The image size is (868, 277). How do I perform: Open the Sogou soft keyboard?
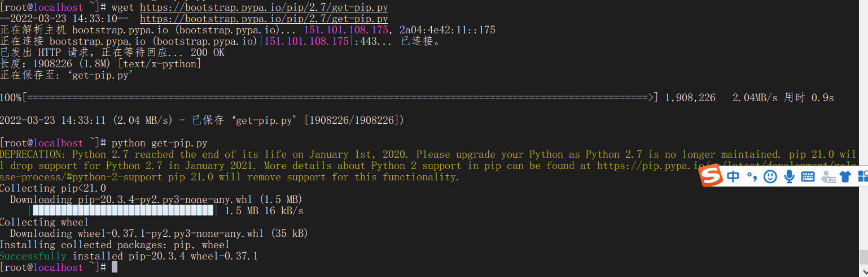tap(808, 177)
